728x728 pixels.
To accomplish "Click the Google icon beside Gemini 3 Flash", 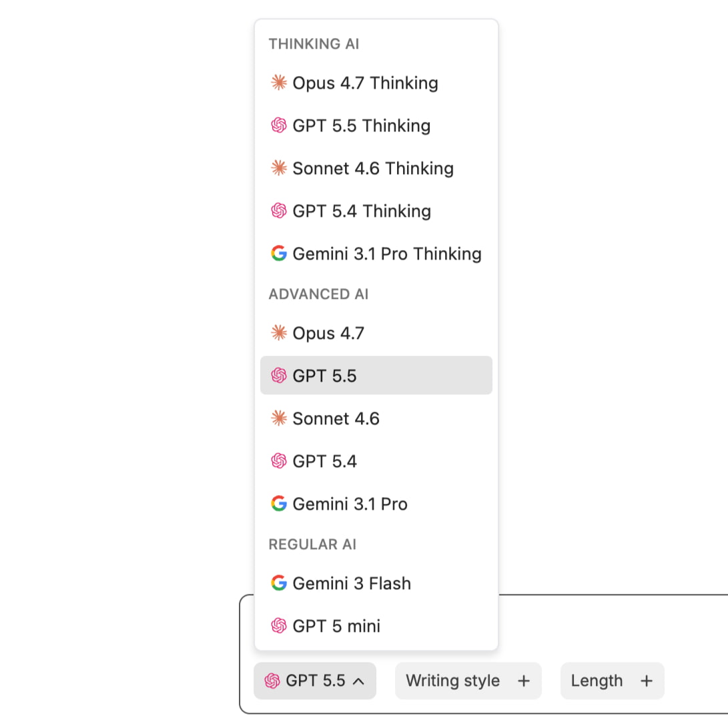I will pos(278,583).
